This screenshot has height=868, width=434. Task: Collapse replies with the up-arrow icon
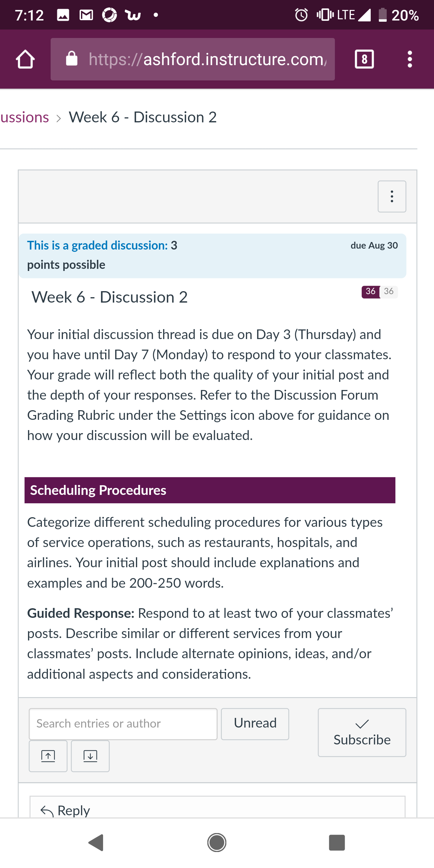[48, 756]
